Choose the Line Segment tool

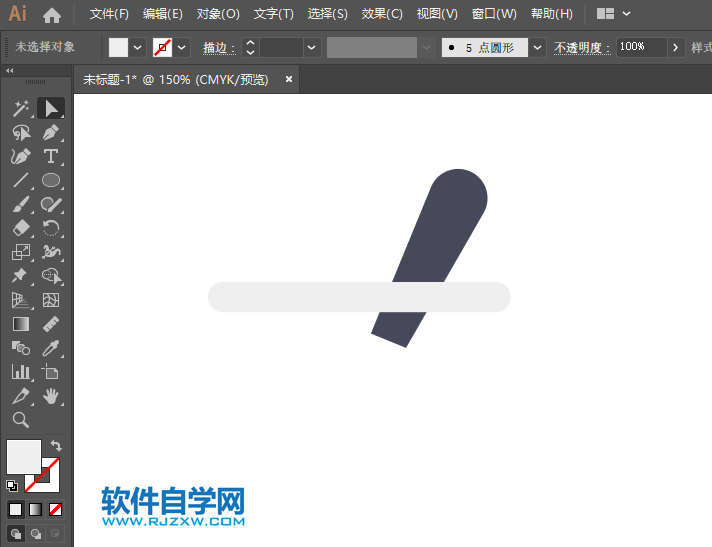(21, 181)
